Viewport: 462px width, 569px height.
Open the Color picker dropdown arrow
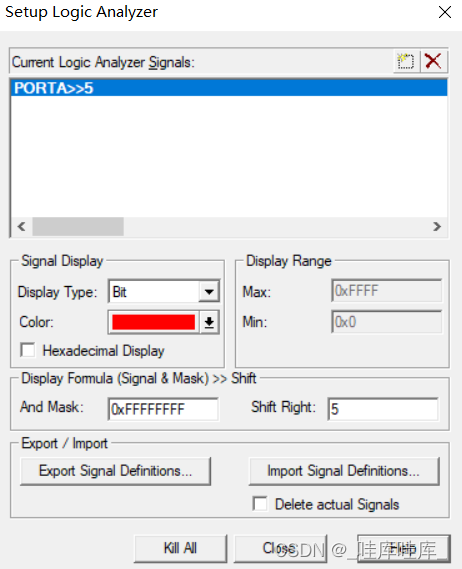[x=209, y=322]
